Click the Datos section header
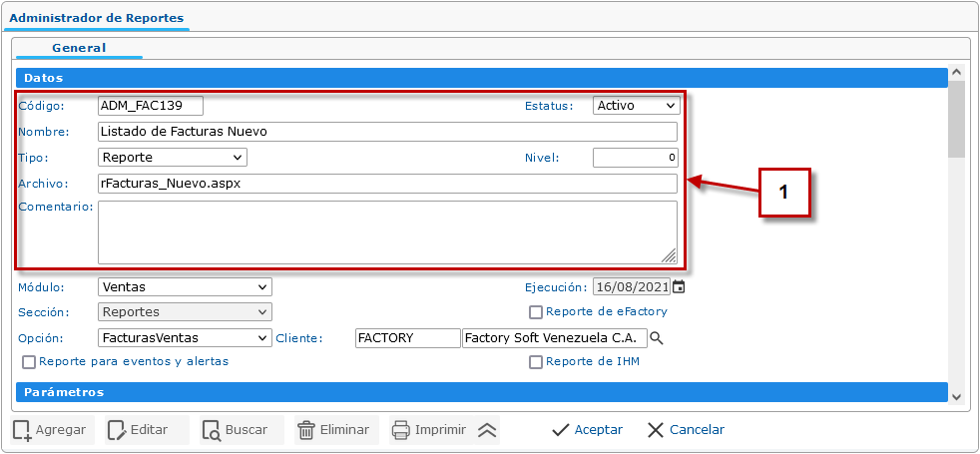Screen dimensions: 980x454 tap(482, 78)
